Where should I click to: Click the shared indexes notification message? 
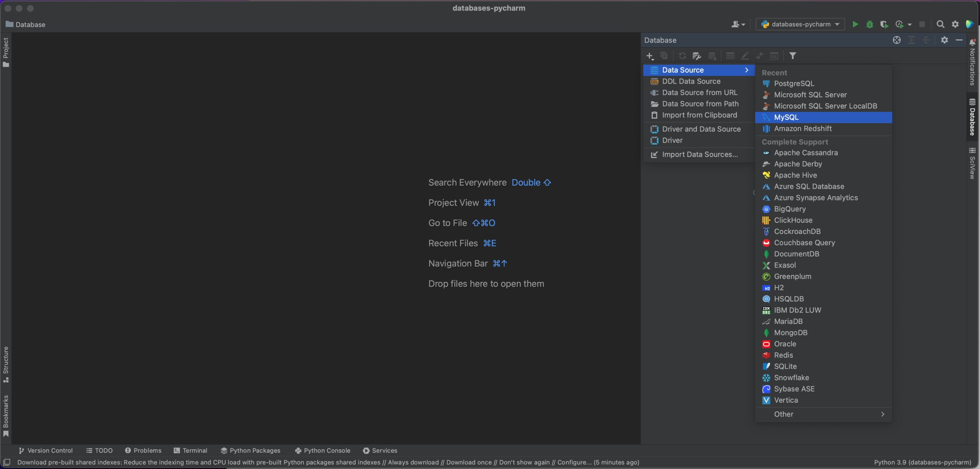[x=328, y=462]
